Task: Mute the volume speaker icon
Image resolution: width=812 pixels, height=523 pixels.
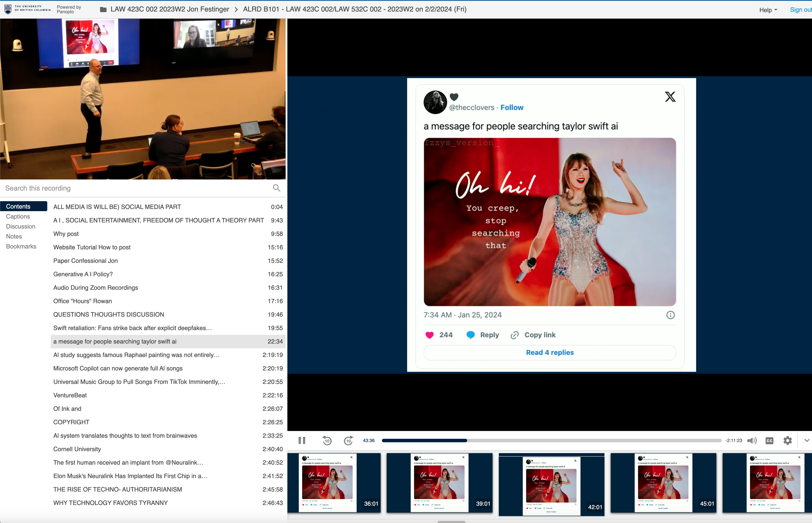Action: point(752,441)
